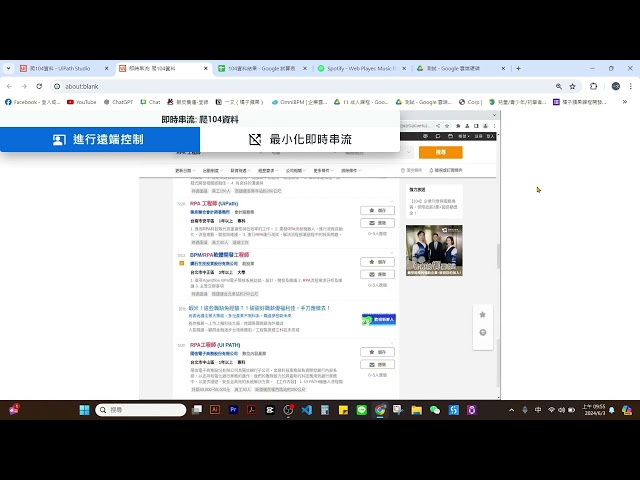Launch Adobe Premiere Pro from the taskbar

click(x=233, y=410)
